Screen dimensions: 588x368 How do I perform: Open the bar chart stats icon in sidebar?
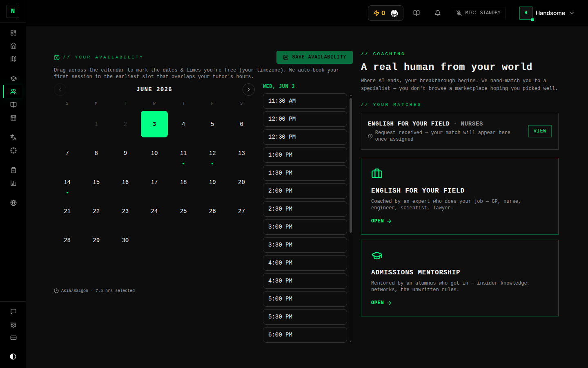(x=13, y=183)
